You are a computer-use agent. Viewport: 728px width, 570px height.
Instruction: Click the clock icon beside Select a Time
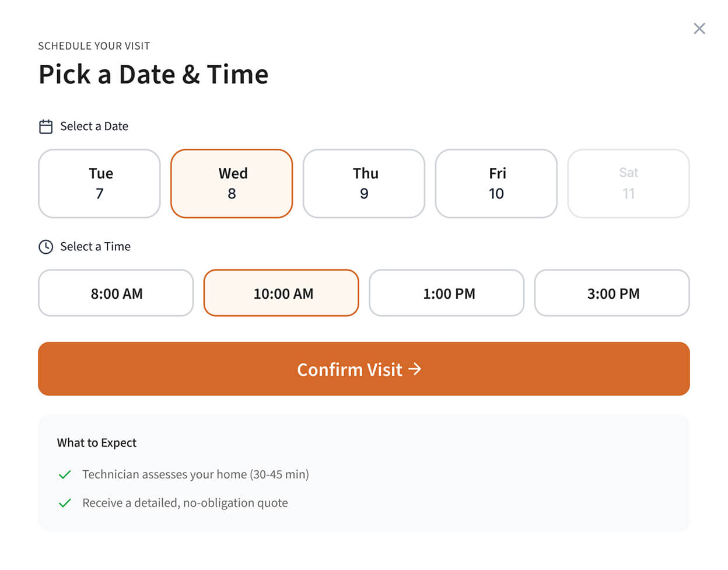pos(45,247)
